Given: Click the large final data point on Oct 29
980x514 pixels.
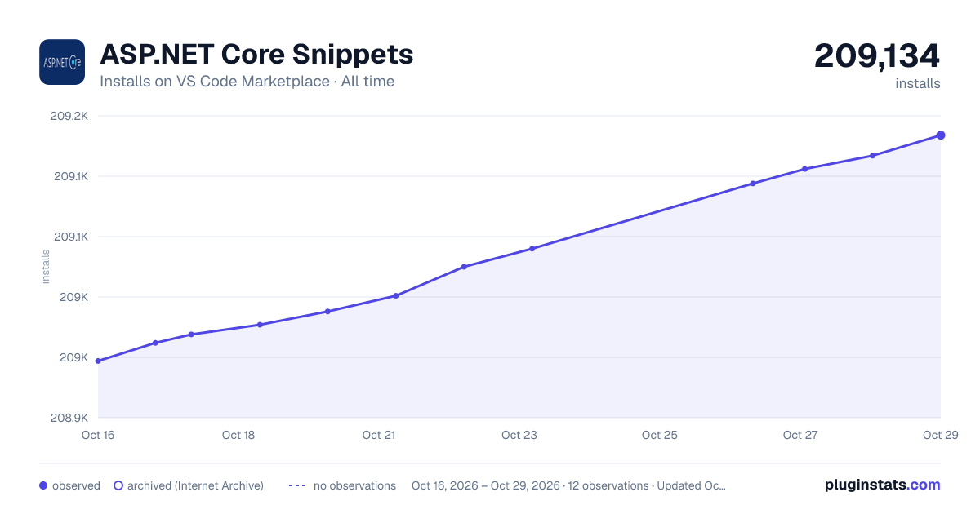Looking at the screenshot, I should tap(941, 135).
